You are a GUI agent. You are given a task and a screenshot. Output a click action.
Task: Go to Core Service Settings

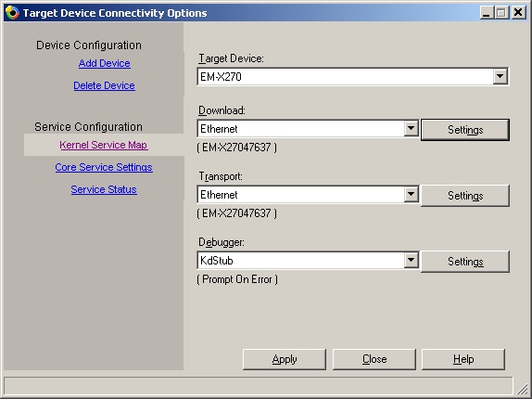click(x=104, y=167)
